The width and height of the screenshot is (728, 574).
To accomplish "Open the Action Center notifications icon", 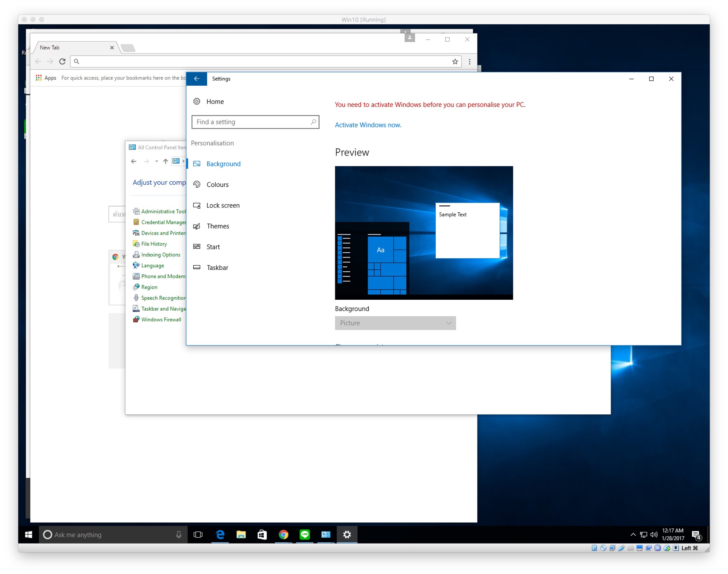I will pyautogui.click(x=696, y=535).
